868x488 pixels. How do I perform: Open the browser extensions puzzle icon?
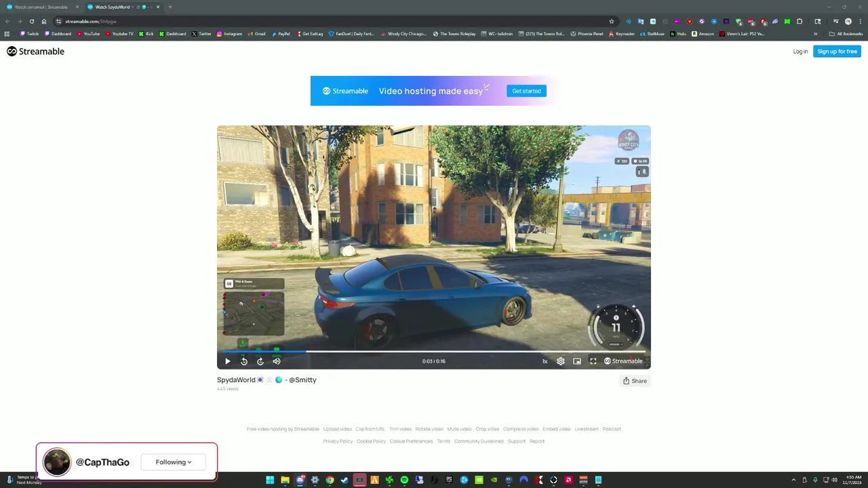(800, 22)
